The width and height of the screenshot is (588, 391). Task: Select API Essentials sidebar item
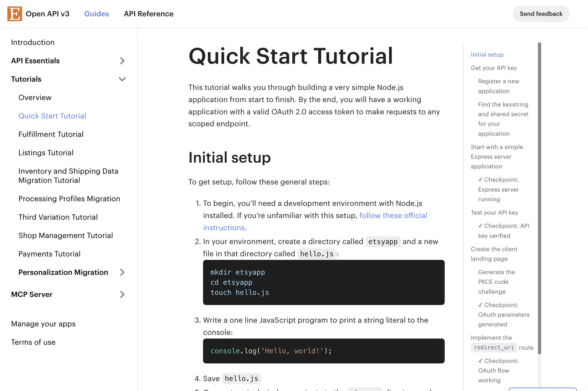pos(35,61)
